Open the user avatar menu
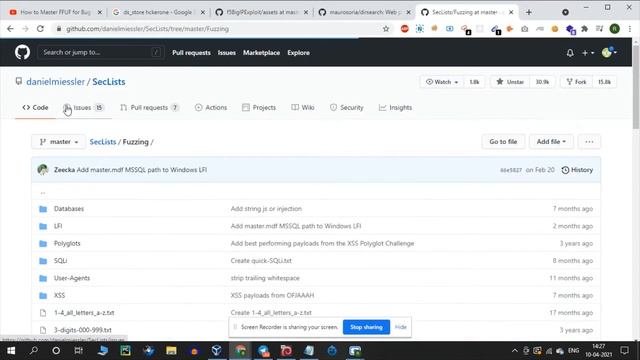 [609, 52]
